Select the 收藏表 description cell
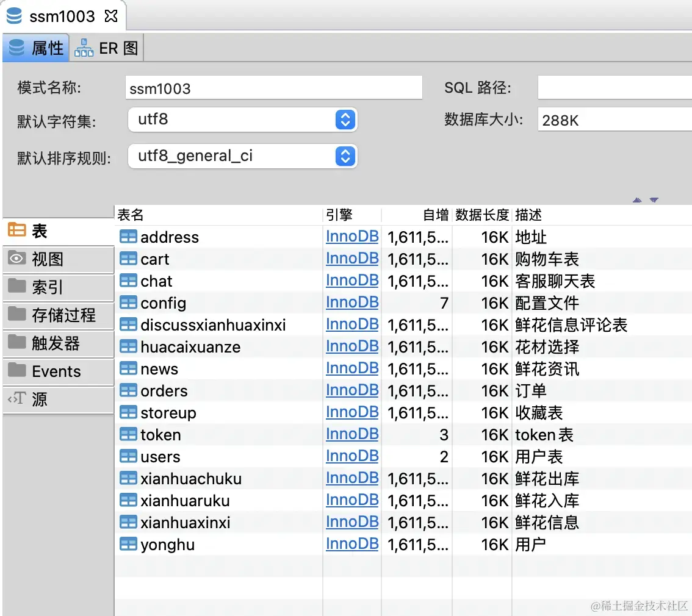 pos(539,413)
